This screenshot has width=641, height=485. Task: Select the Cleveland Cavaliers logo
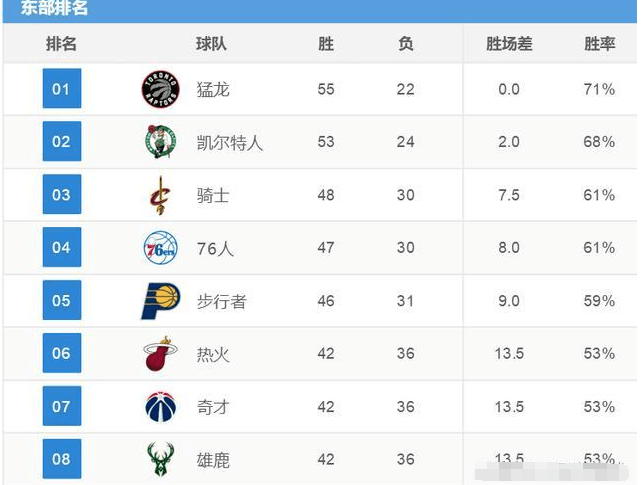[x=160, y=195]
